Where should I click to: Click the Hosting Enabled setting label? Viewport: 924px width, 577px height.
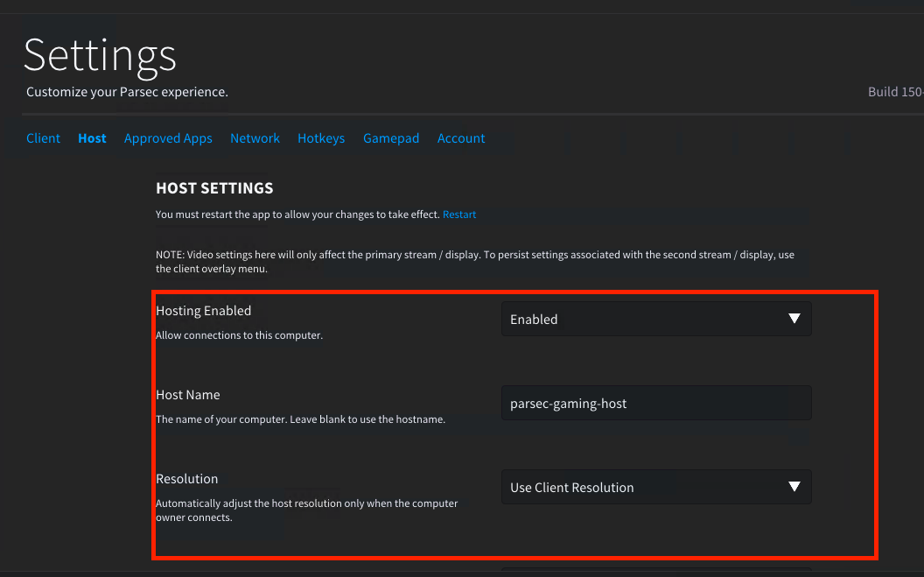pyautogui.click(x=203, y=311)
